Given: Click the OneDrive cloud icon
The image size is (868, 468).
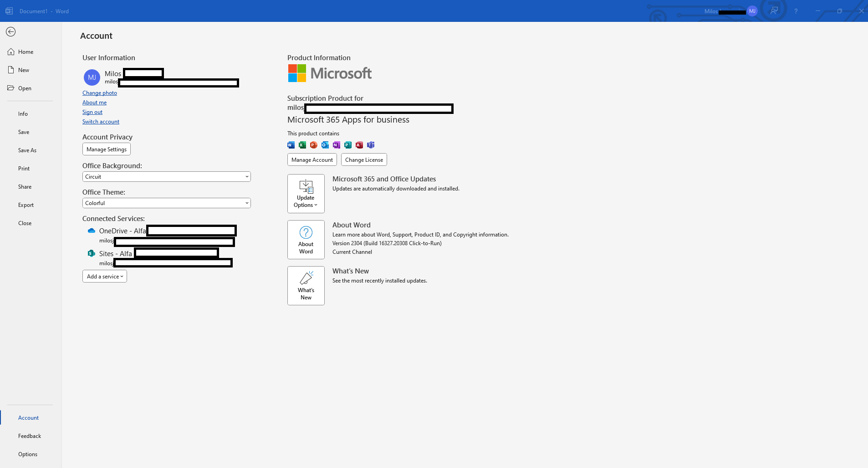Looking at the screenshot, I should [92, 231].
